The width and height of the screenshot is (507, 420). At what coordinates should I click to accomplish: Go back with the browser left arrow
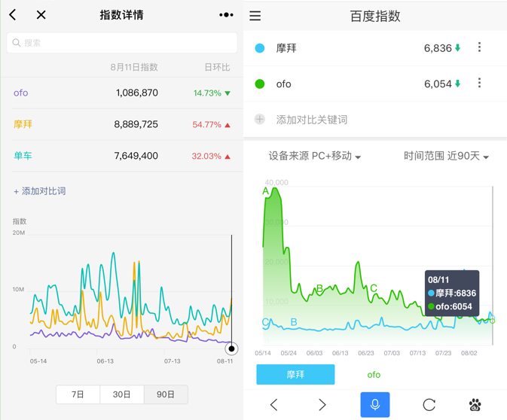point(274,404)
